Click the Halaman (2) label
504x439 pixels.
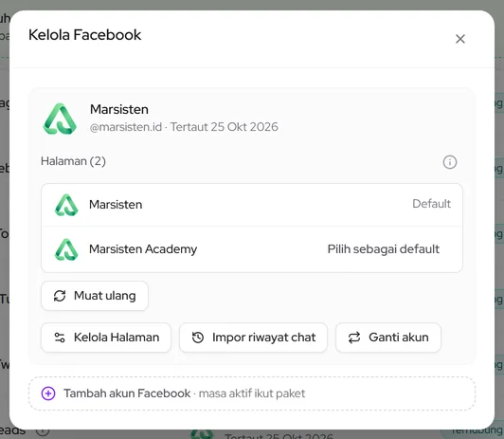[x=73, y=161]
